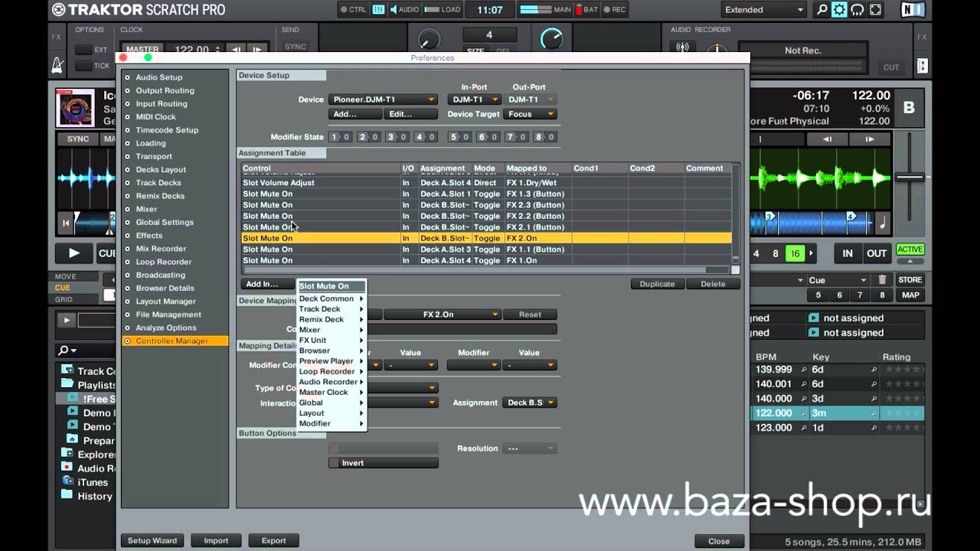Toggle loop ACTIVE button on Deck B
This screenshot has width=980, height=551.
pyautogui.click(x=910, y=249)
